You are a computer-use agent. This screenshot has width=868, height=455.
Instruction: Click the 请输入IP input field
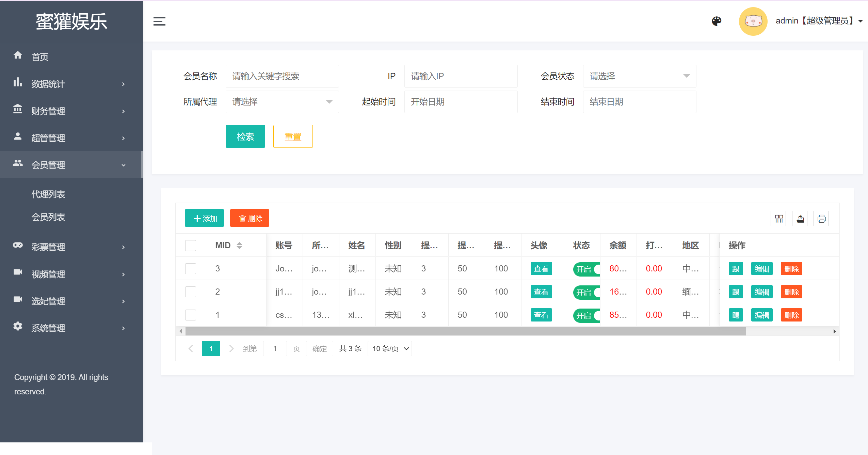pyautogui.click(x=460, y=76)
